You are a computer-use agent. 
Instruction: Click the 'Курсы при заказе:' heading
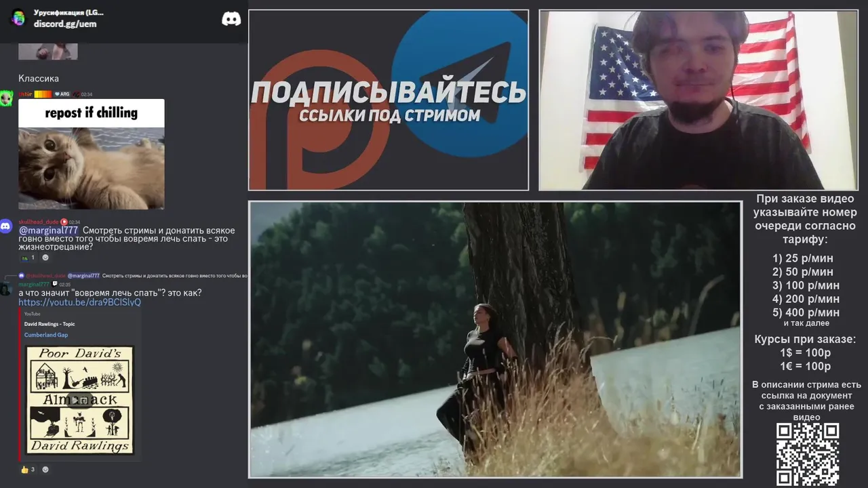(805, 340)
